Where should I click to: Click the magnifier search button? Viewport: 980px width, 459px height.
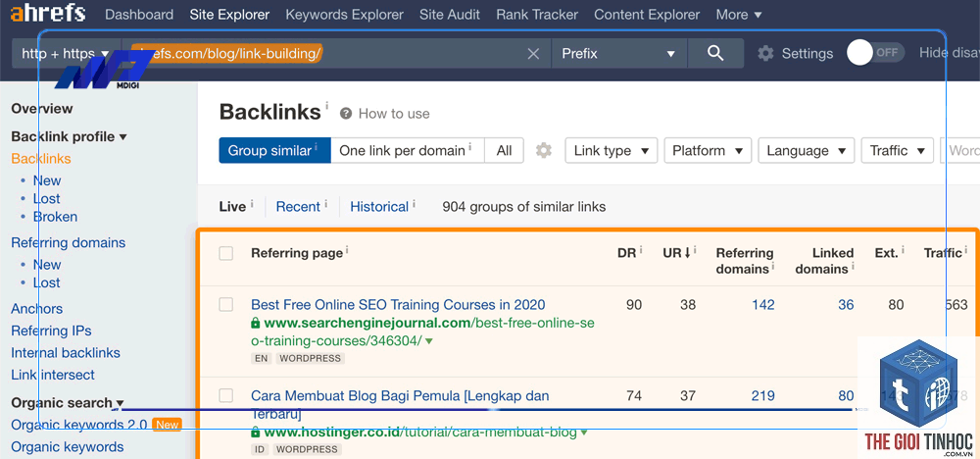715,53
